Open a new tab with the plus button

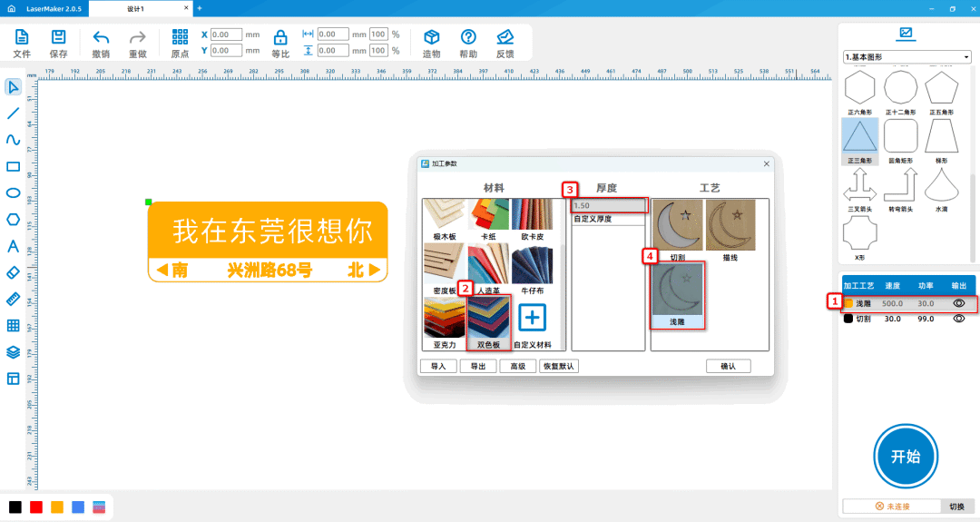click(200, 8)
